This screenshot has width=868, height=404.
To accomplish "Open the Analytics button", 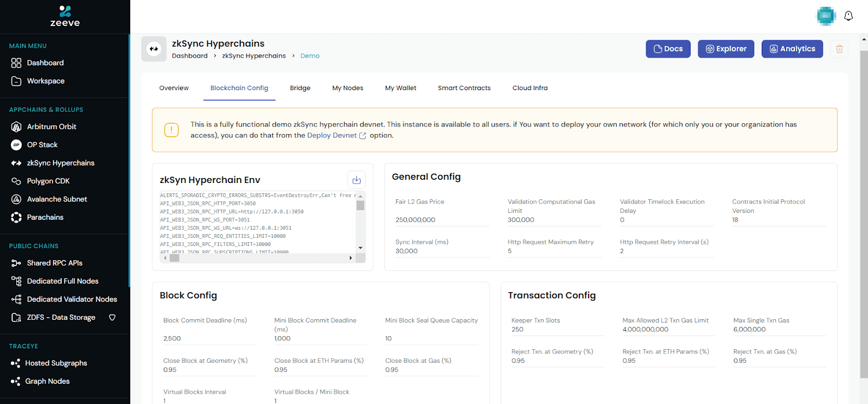I will click(x=792, y=49).
